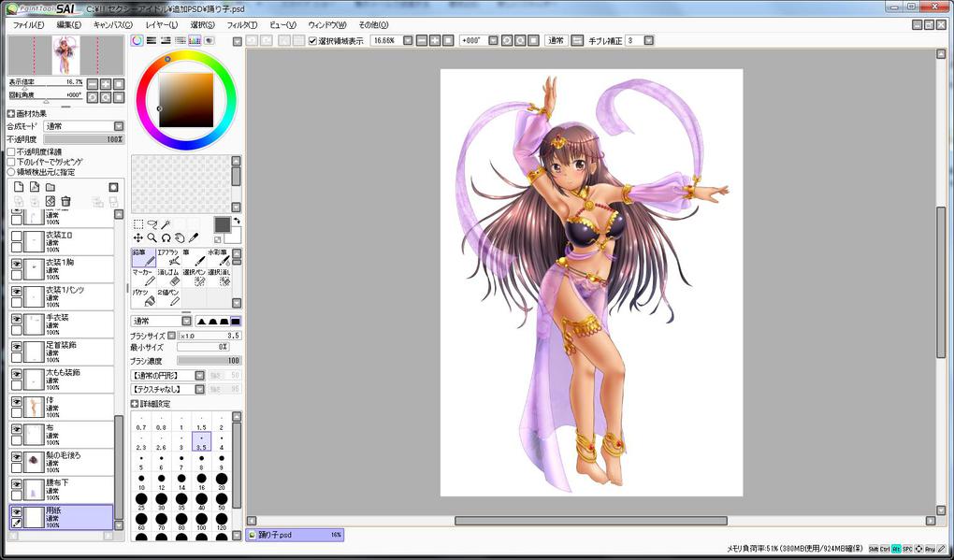954x560 pixels.
Task: Pick the hand pan tool
Action: pos(181,237)
